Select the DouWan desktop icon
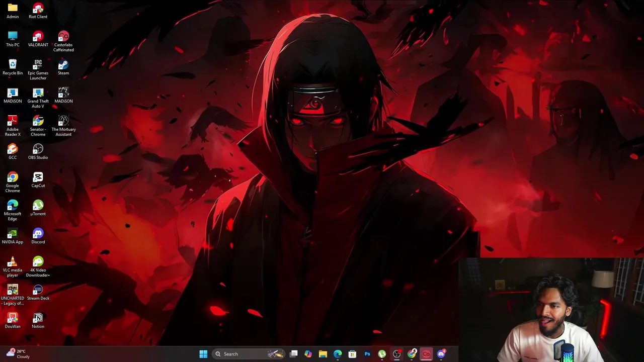The image size is (644, 362). point(13,321)
